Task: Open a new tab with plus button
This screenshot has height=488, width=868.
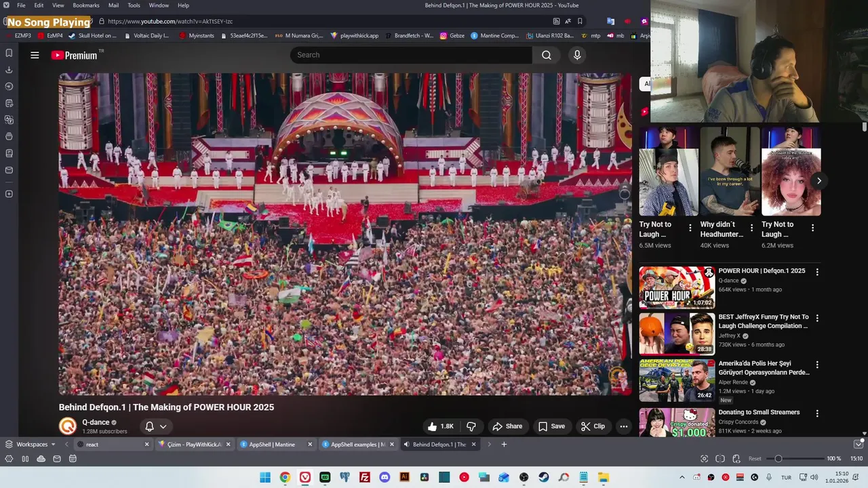Action: (504, 445)
